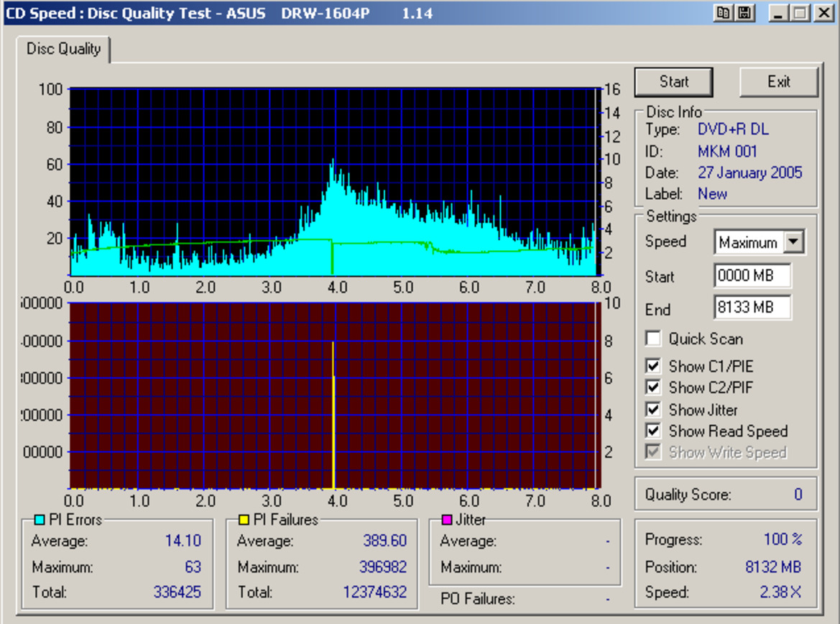
Task: Click the yellow PI Failures color swatch
Action: point(244,520)
